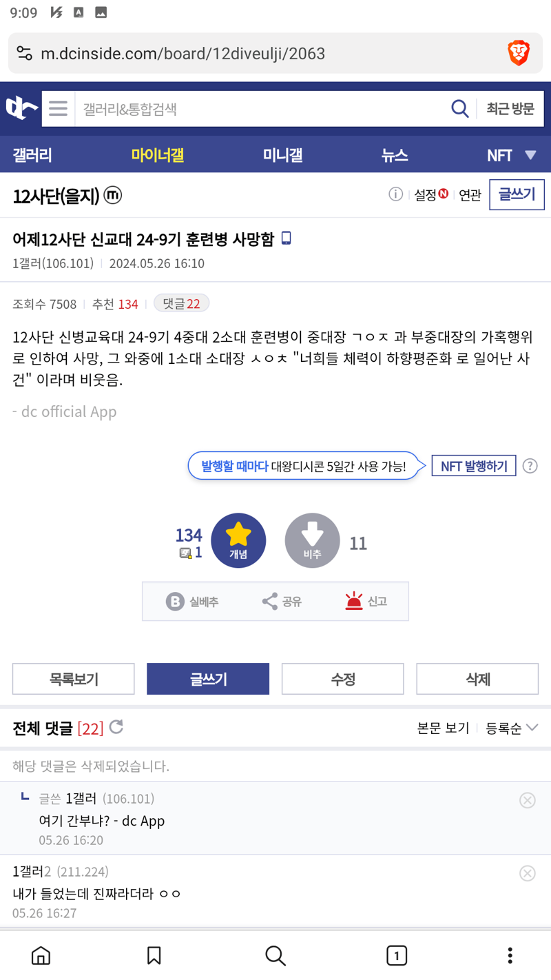
Task: Click the 실베추 button
Action: pos(192,602)
